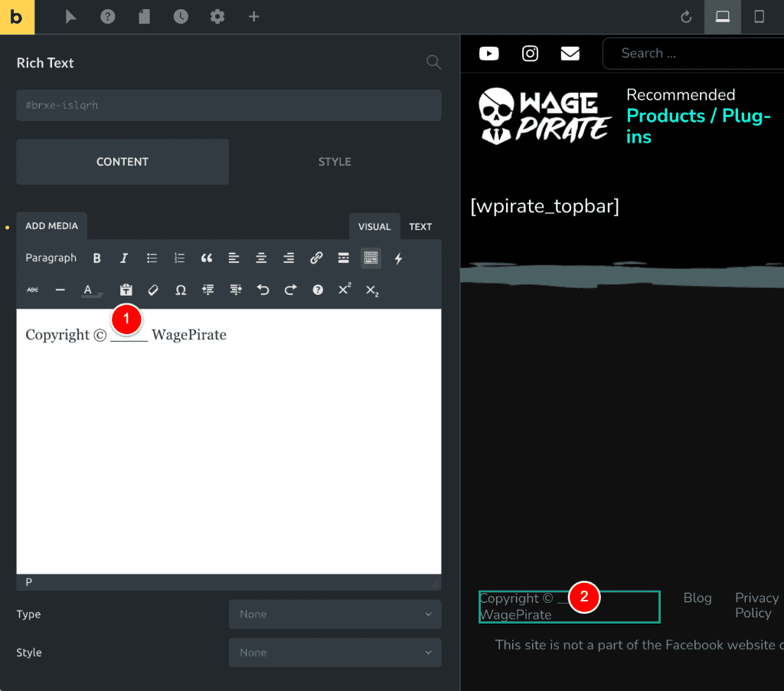This screenshot has height=691, width=784.
Task: Insert a bulleted list
Action: coord(152,258)
